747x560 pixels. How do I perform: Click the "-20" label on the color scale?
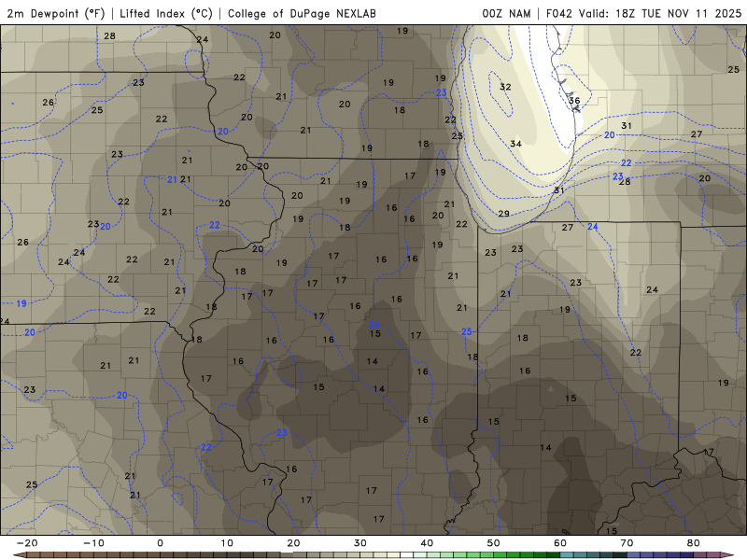[x=27, y=543]
